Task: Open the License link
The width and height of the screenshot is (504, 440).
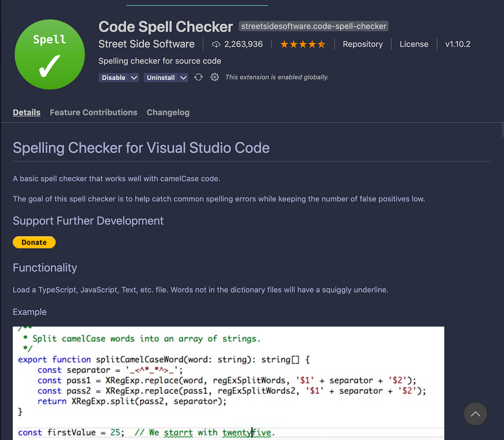Action: (414, 44)
